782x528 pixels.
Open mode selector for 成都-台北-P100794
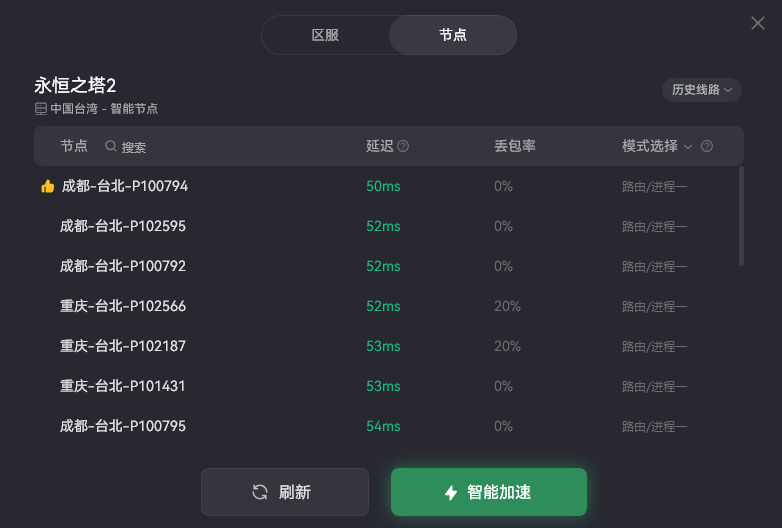(x=654, y=186)
